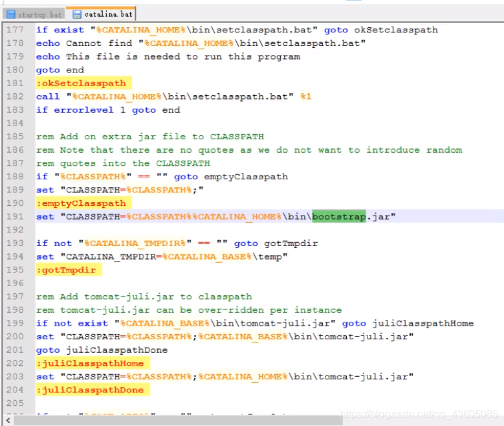The width and height of the screenshot is (504, 426).
Task: Click the %1 parameter on line 182
Action: coord(305,96)
